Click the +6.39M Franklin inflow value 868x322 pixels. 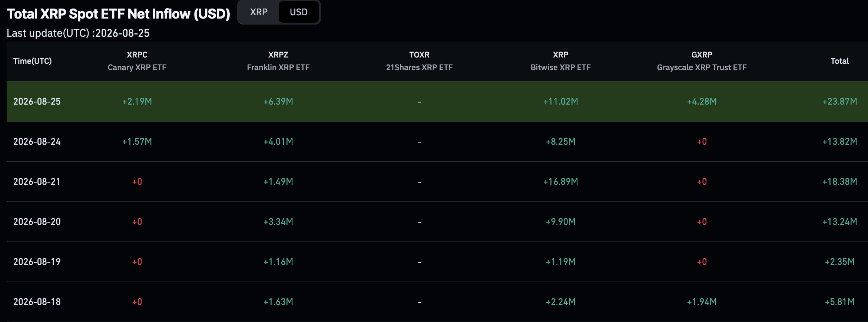[x=278, y=102]
